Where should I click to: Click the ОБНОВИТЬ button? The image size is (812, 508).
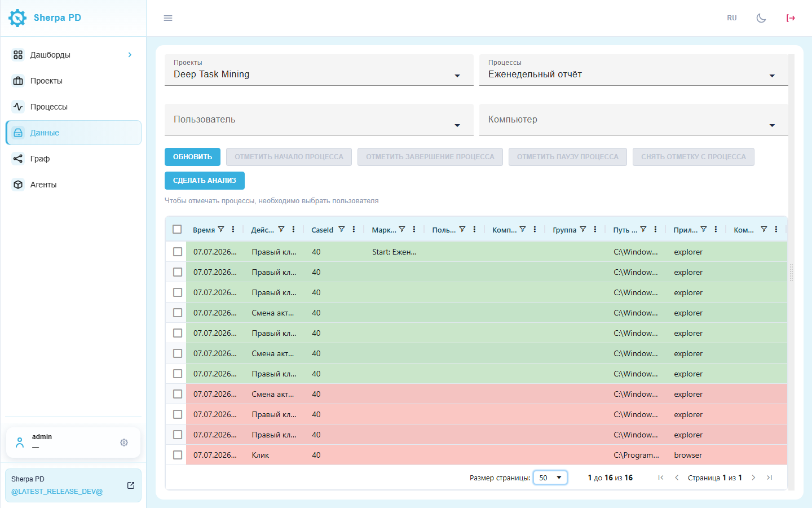(x=192, y=157)
